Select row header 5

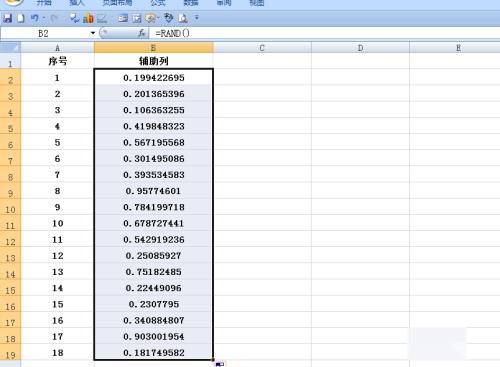click(10, 126)
